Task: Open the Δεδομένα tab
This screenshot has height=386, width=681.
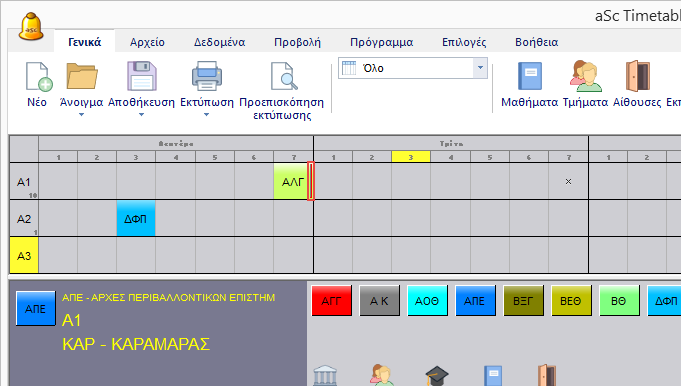Action: [x=219, y=42]
